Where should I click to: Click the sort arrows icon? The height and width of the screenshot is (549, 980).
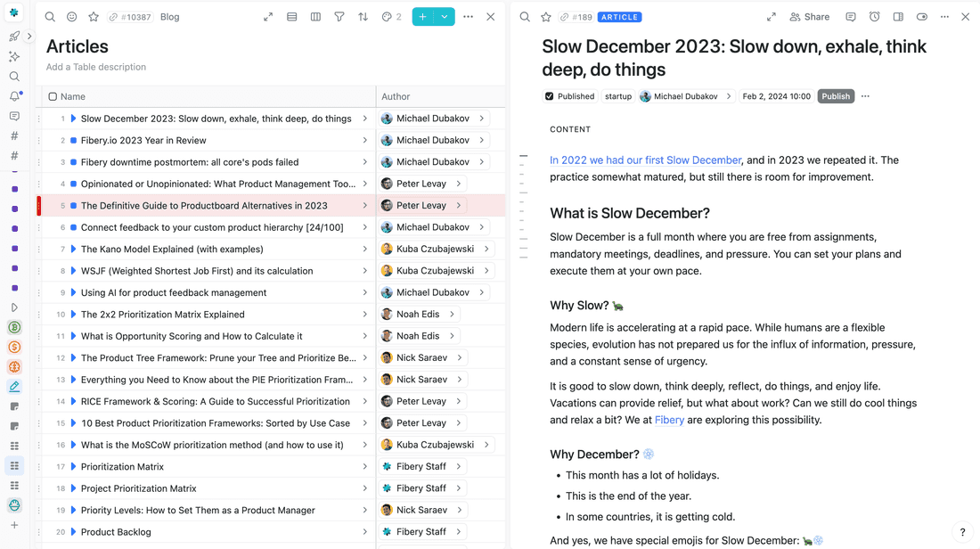point(363,17)
